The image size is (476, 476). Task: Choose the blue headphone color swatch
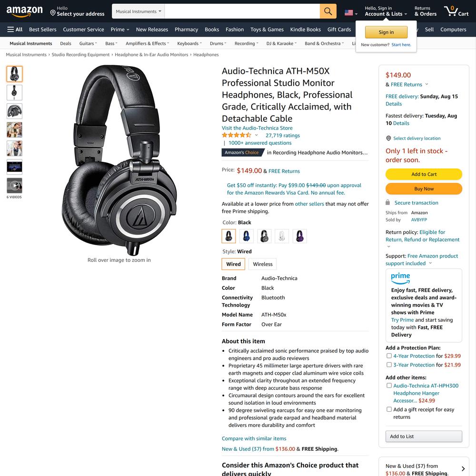(246, 236)
